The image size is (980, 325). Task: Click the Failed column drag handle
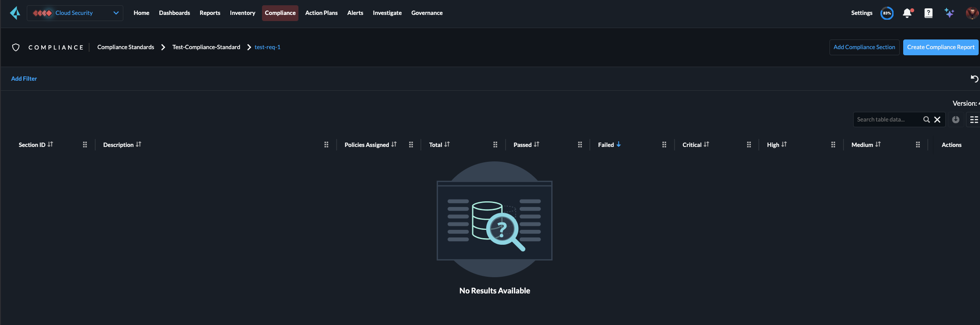click(664, 145)
